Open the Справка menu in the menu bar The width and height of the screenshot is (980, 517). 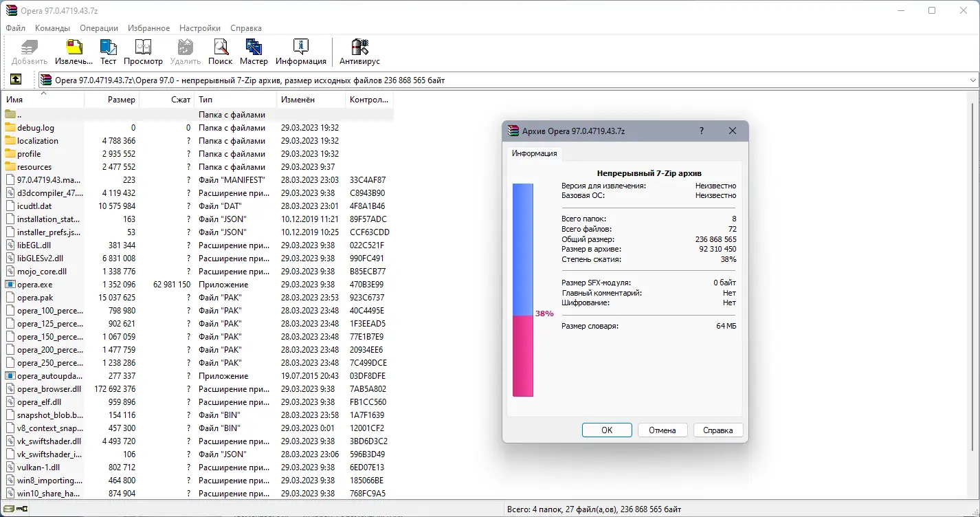point(246,28)
